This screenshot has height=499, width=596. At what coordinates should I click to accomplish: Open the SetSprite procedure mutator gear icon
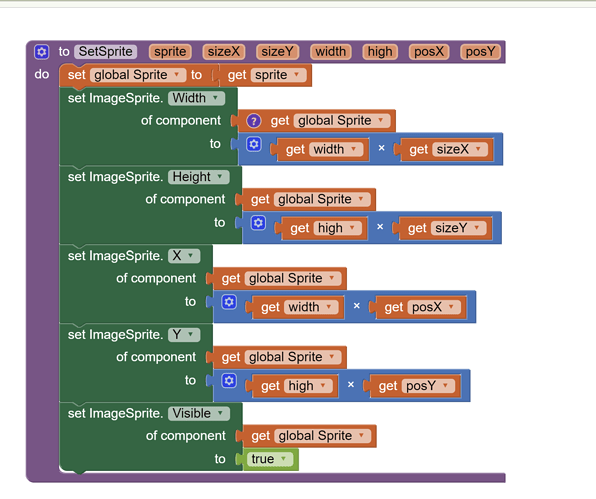41,52
